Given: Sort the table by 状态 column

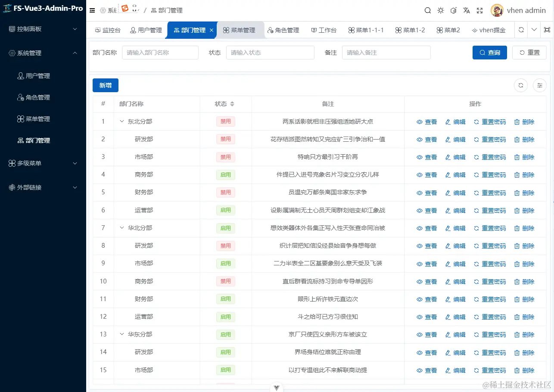Looking at the screenshot, I should [232, 104].
